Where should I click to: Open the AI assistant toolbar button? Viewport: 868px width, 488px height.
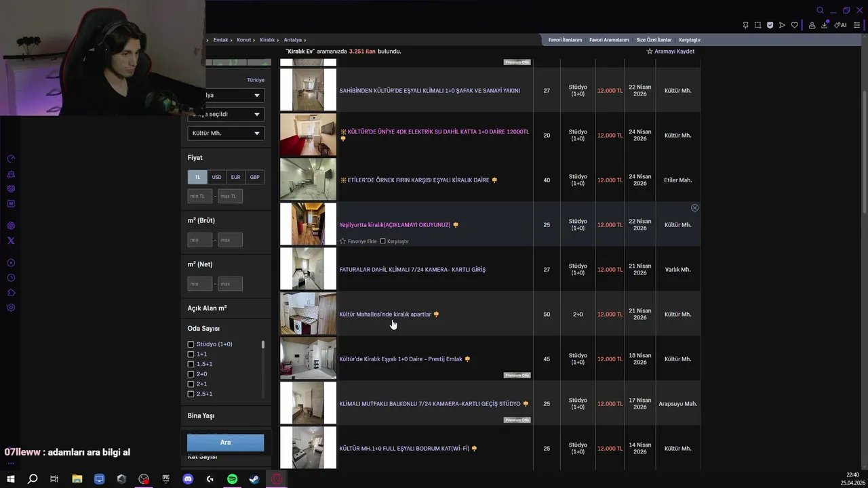click(x=840, y=25)
